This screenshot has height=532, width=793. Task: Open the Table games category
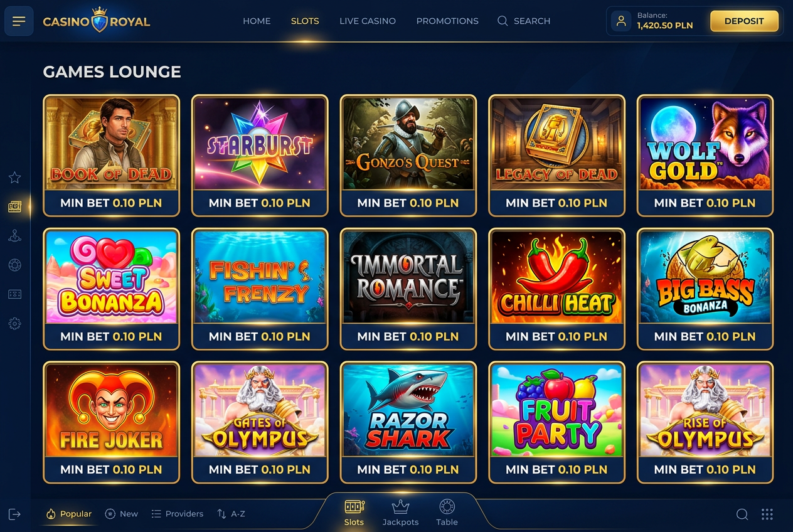pos(447,513)
